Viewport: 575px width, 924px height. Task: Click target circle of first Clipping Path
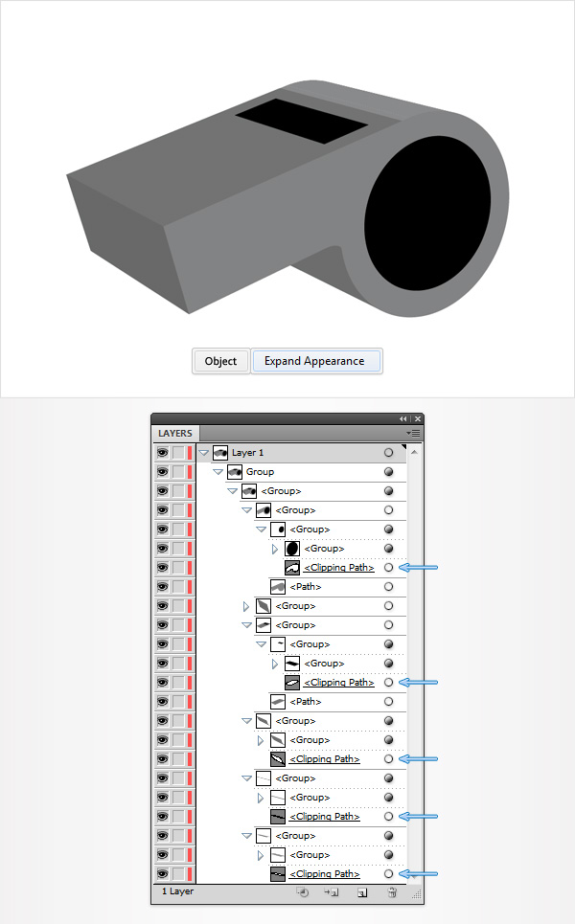(x=388, y=568)
